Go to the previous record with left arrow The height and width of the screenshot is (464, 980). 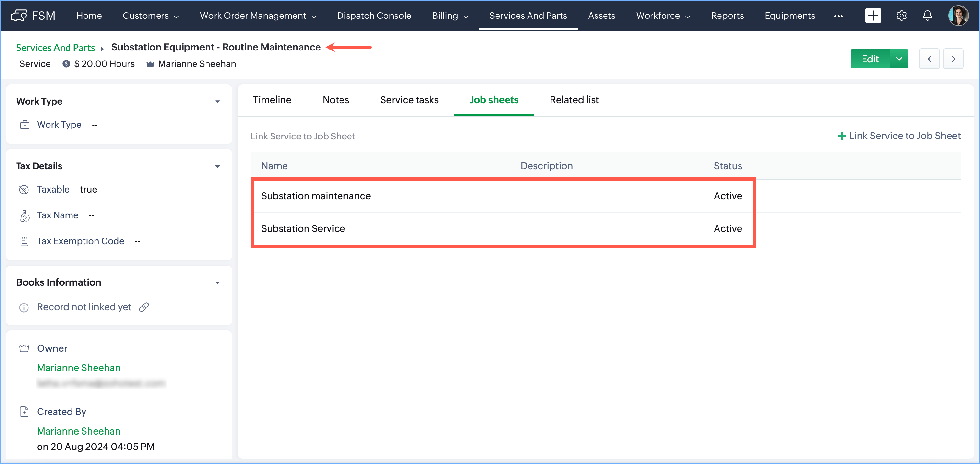pos(929,59)
